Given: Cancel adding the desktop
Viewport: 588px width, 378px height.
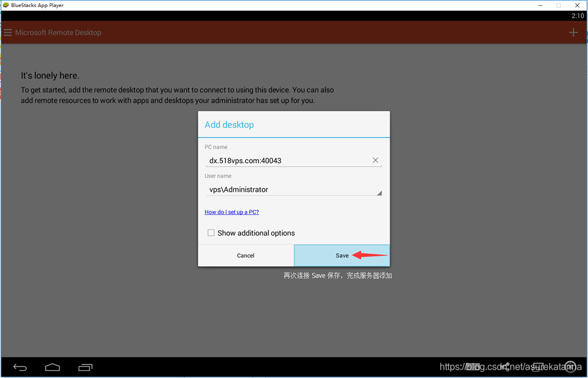Looking at the screenshot, I should pyautogui.click(x=245, y=256).
